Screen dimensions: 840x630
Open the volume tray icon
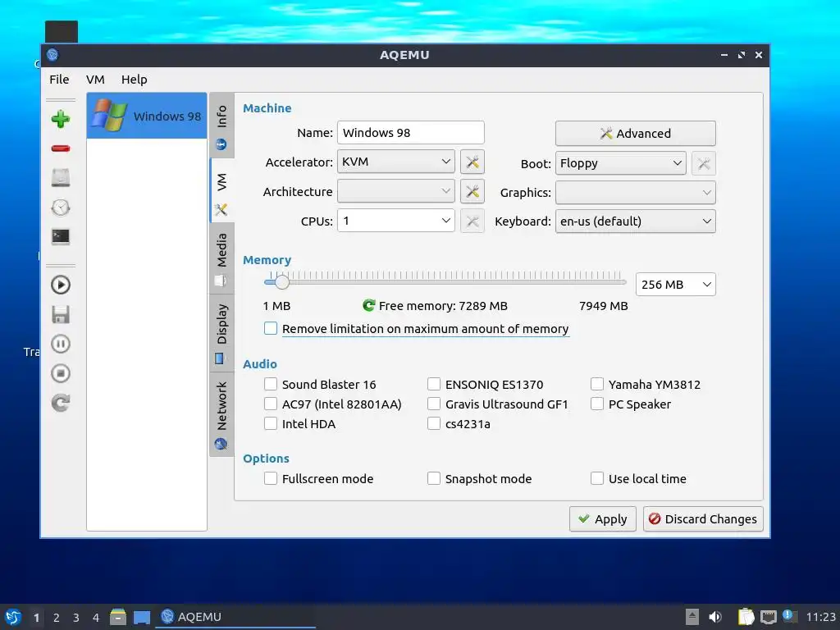coord(715,617)
